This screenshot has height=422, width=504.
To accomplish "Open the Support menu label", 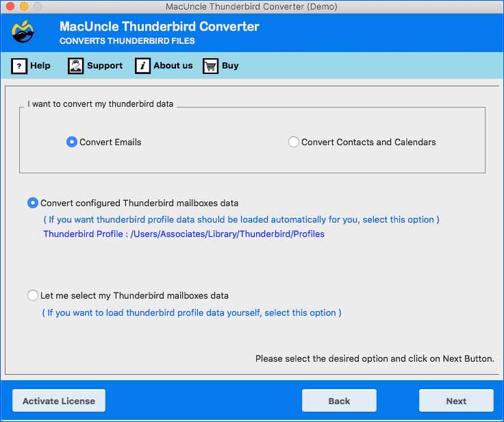I will pyautogui.click(x=105, y=66).
